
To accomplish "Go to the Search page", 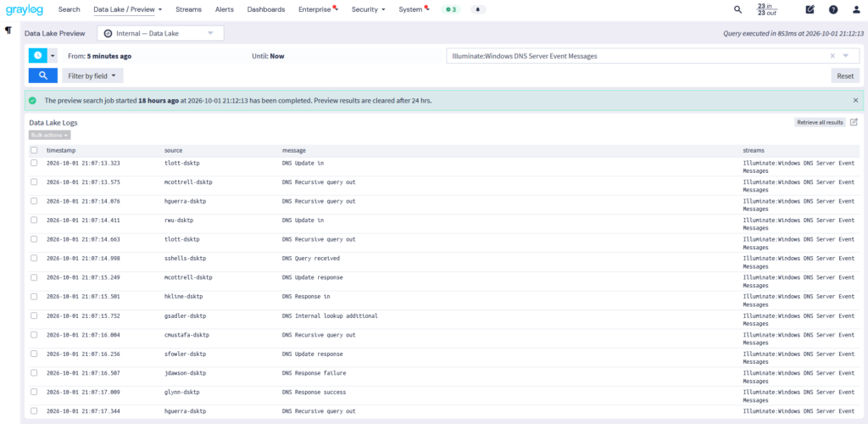I will point(70,9).
